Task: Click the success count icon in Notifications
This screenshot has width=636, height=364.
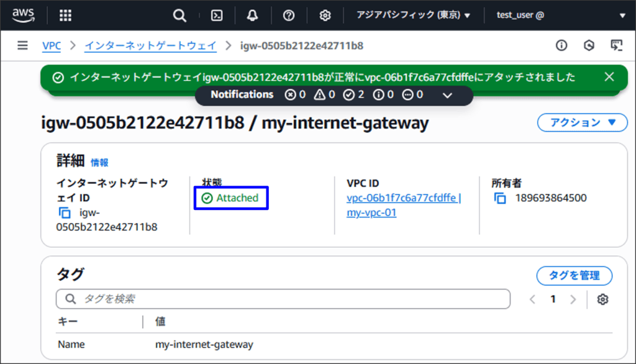Action: coord(348,95)
